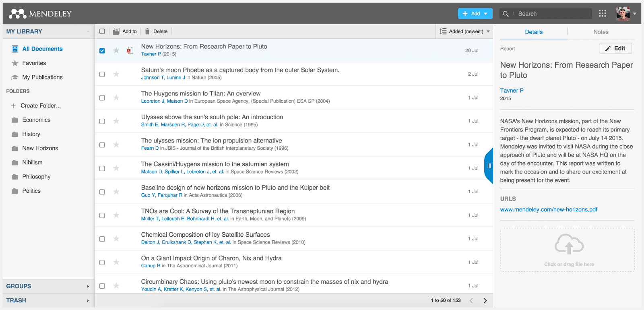Star the TNOs are Cool paper
The width and height of the screenshot is (644, 310).
(116, 215)
